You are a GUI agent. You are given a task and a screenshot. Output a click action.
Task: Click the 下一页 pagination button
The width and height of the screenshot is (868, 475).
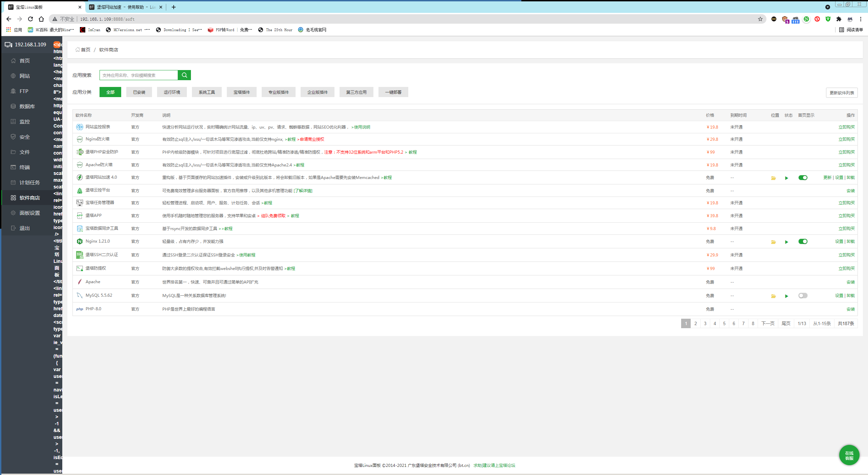click(768, 323)
